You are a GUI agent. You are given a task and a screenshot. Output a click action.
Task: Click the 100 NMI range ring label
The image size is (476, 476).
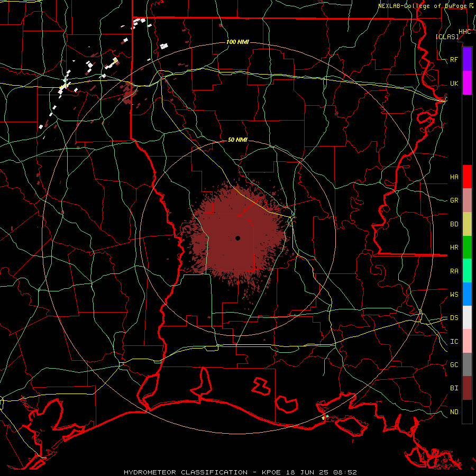(237, 42)
